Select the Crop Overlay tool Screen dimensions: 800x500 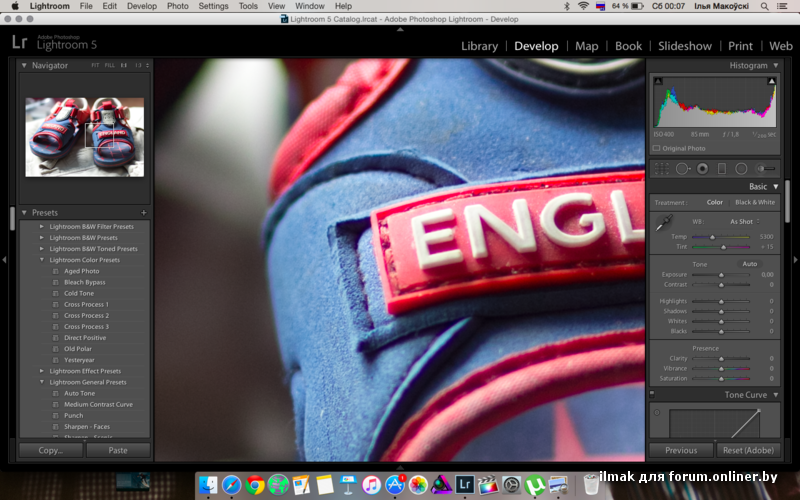(x=662, y=168)
